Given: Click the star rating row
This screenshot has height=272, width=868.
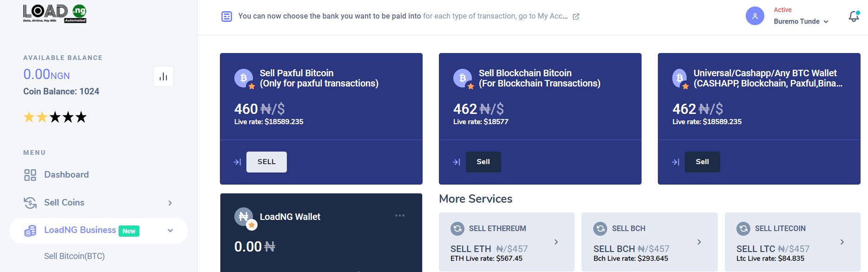Looking at the screenshot, I should tap(55, 117).
